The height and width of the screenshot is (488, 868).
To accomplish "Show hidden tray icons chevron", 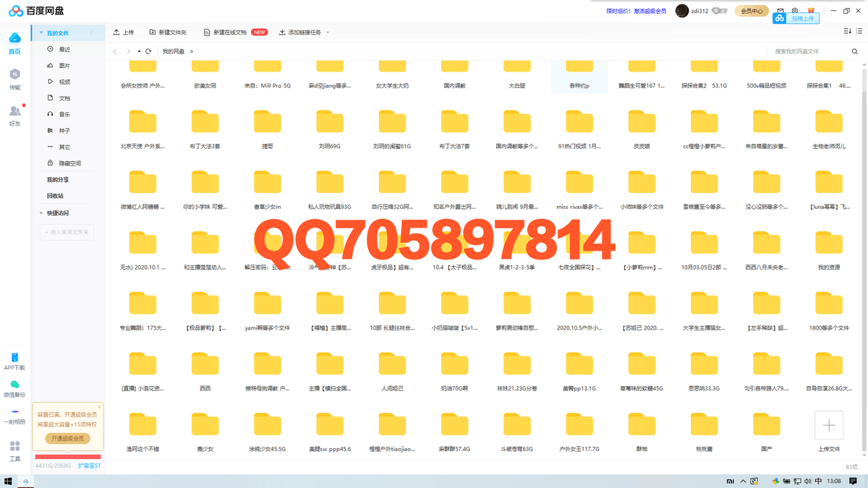I will pos(742,481).
